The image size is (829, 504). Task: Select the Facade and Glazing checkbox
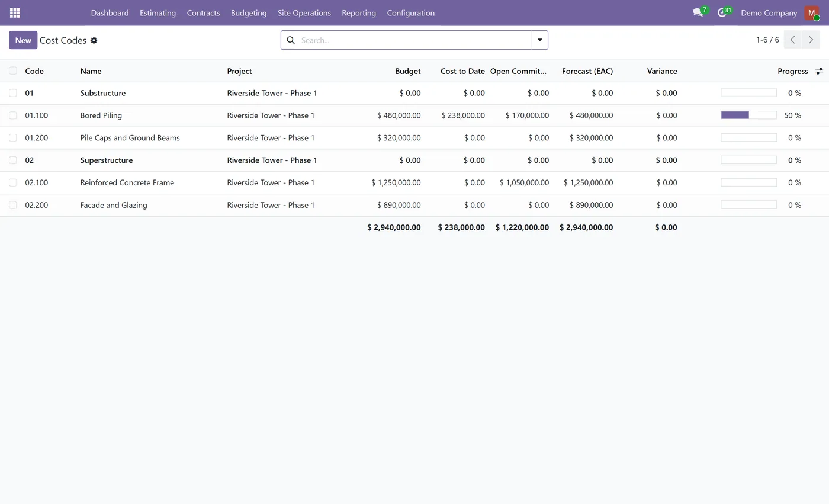click(x=13, y=205)
